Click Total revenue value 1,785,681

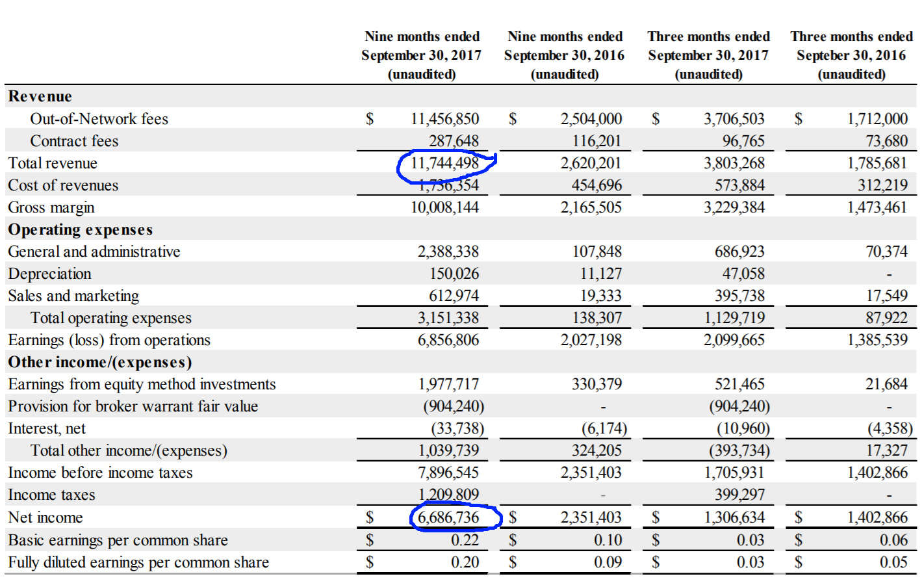[877, 163]
